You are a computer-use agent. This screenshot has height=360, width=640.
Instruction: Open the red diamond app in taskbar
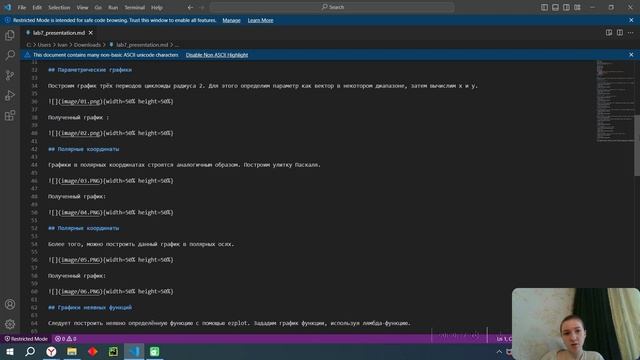click(93, 351)
